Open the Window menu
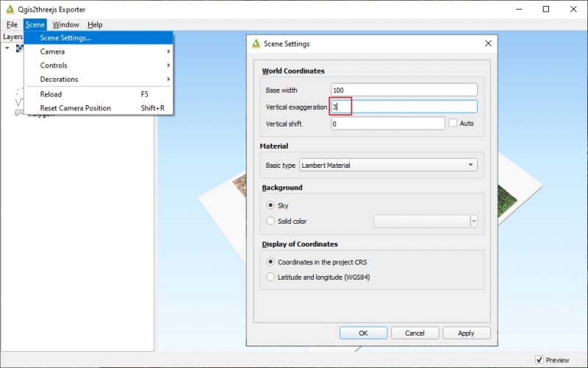Viewport: 588px width, 368px height. click(65, 25)
